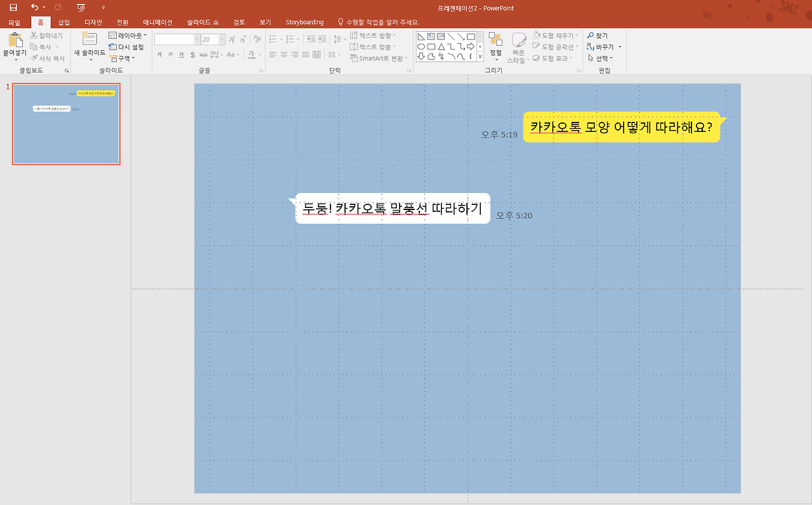The height and width of the screenshot is (505, 812).
Task: Open the Section (구역) dropdown
Action: (x=122, y=58)
